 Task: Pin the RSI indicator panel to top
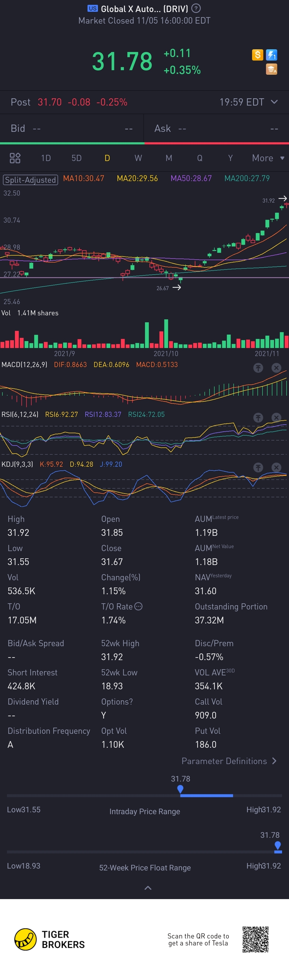pos(258,418)
